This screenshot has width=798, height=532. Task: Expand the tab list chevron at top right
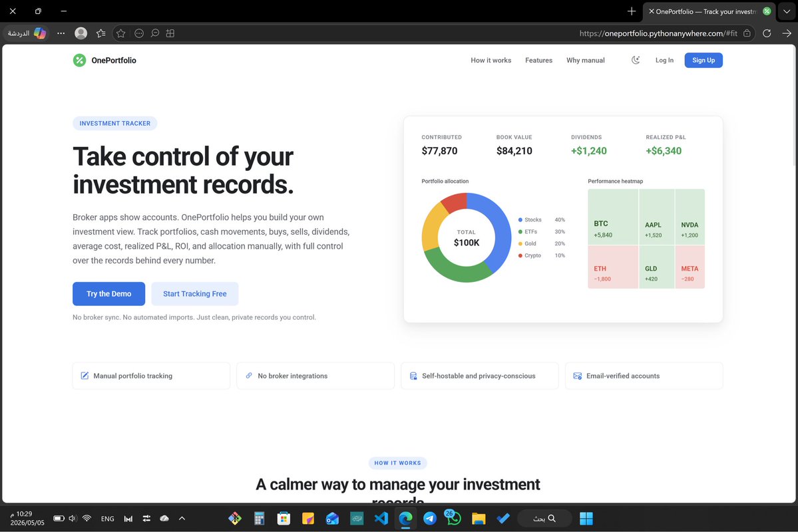786,11
